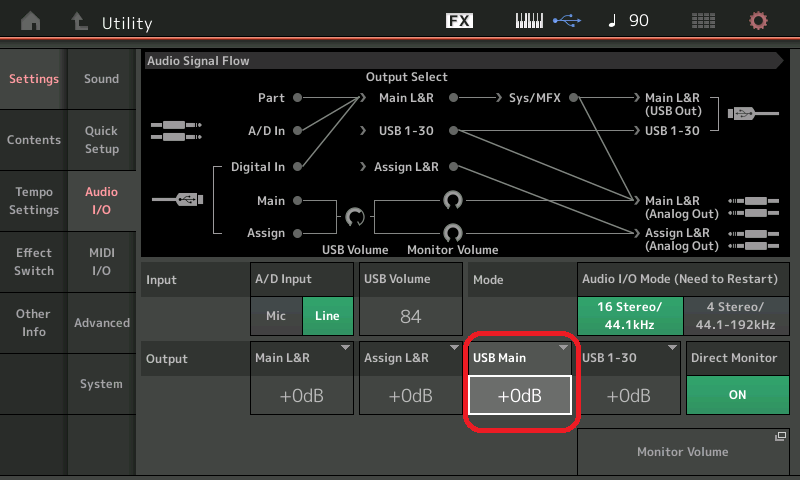Image resolution: width=800 pixels, height=480 pixels.
Task: Open the red gear settings icon
Action: (759, 21)
